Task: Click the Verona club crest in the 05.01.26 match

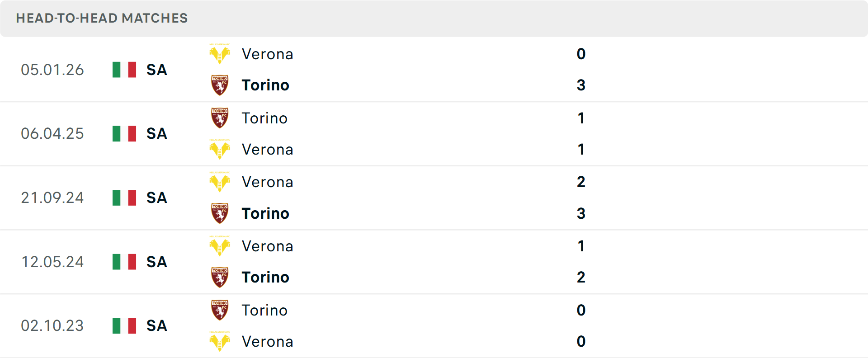Action: click(x=220, y=54)
